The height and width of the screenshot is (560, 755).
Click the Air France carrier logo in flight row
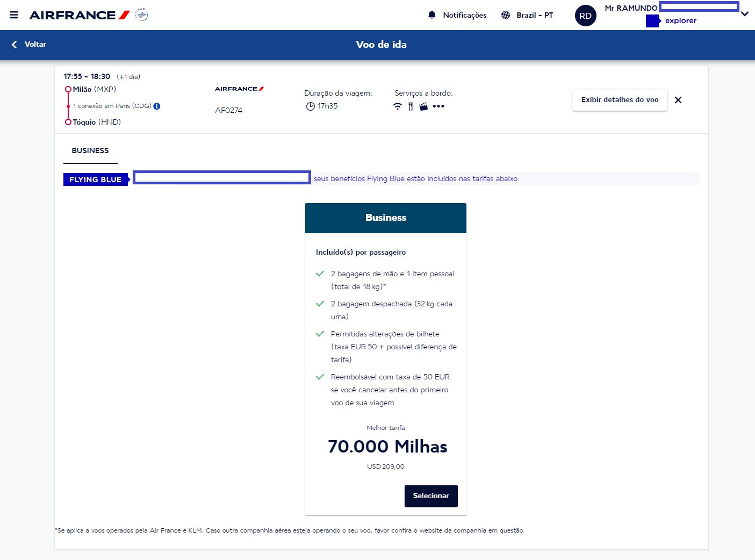(239, 89)
